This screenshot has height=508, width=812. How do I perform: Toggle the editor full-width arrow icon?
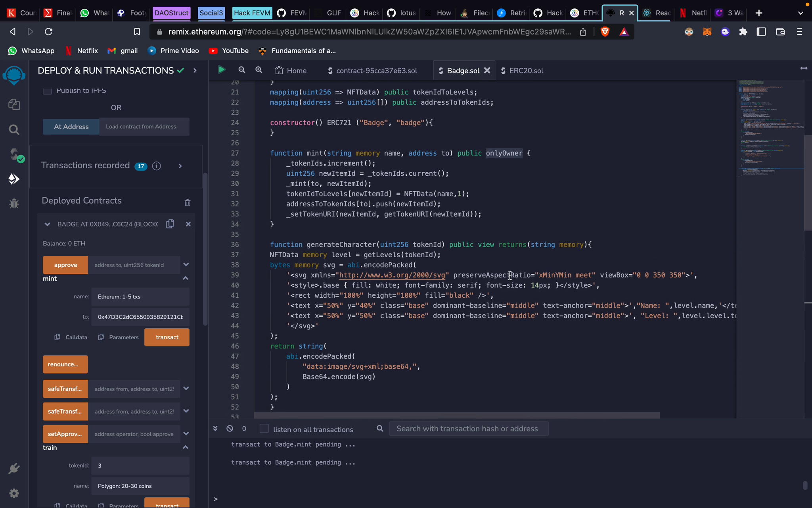point(804,68)
